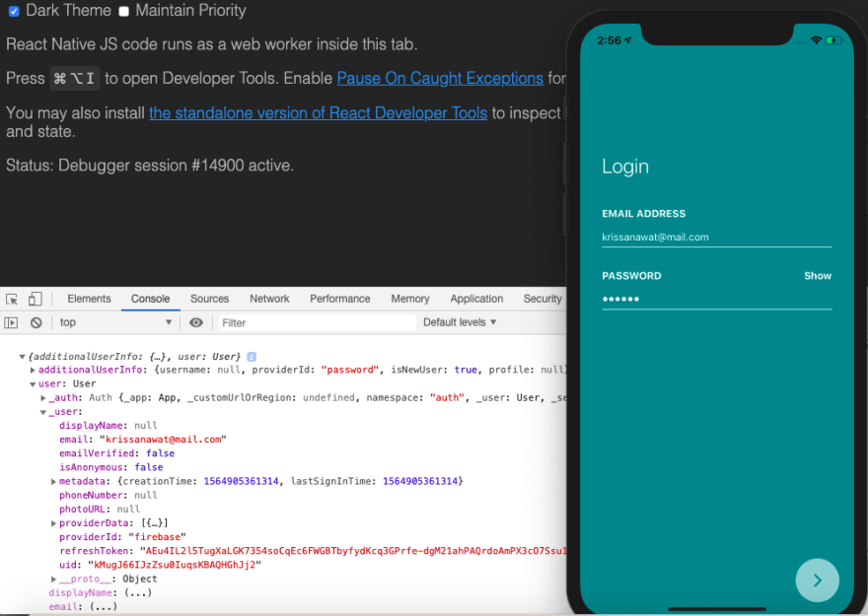Viewport: 868px width, 616px height.
Task: Tap the password field with dots
Action: 717,300
